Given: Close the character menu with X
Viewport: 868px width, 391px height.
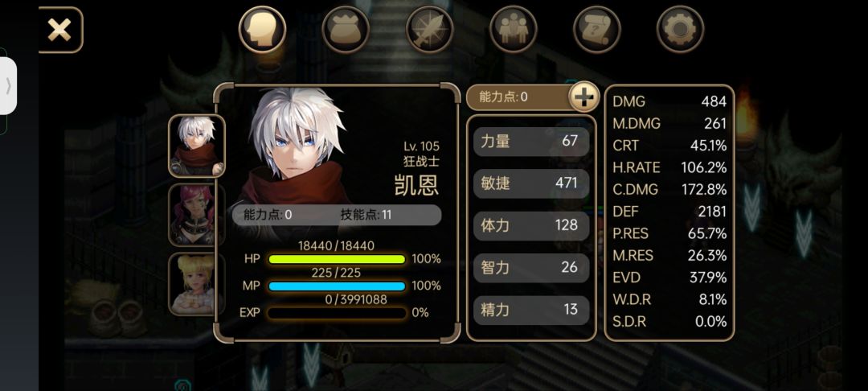Looking at the screenshot, I should coord(59,30).
